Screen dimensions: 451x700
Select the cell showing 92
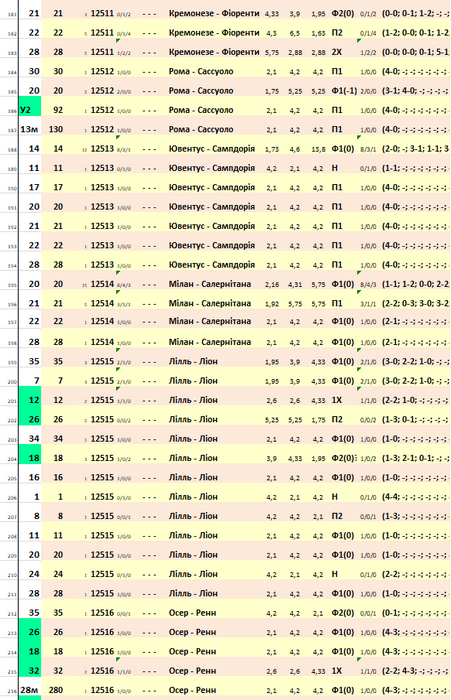pyautogui.click(x=58, y=110)
